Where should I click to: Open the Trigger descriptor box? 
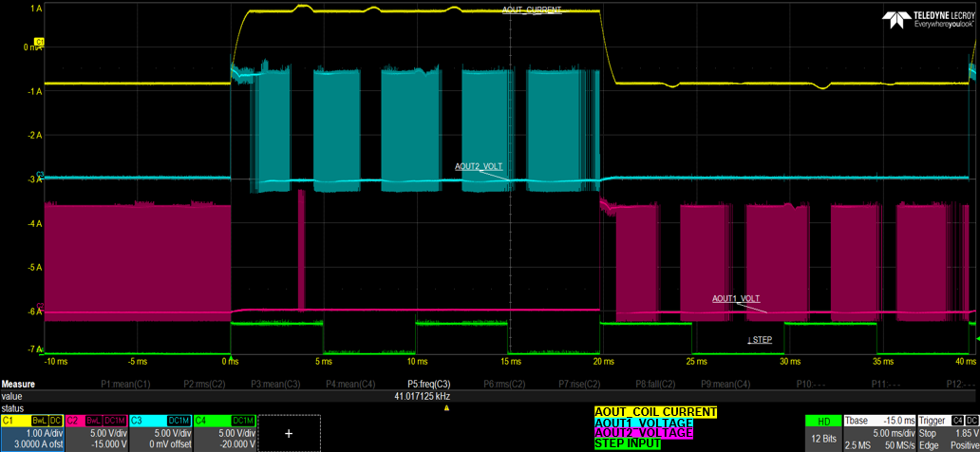click(x=948, y=433)
